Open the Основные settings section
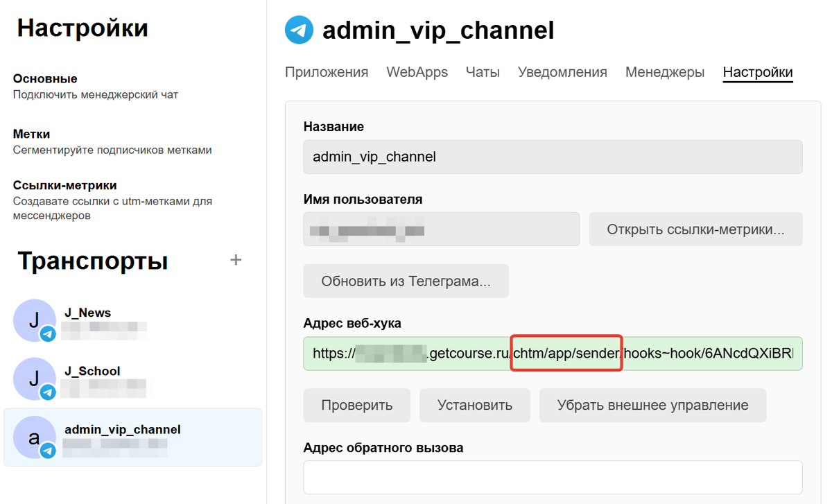Image resolution: width=832 pixels, height=504 pixels. [x=45, y=79]
